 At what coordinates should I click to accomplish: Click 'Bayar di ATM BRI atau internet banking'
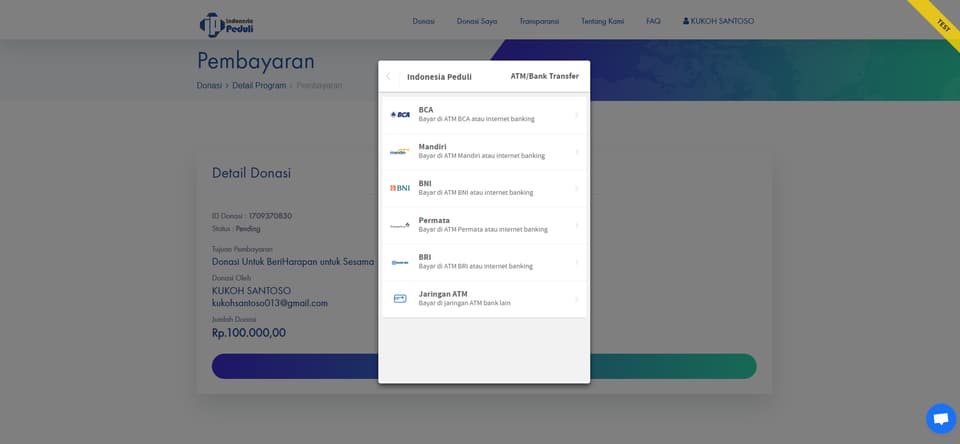point(476,266)
